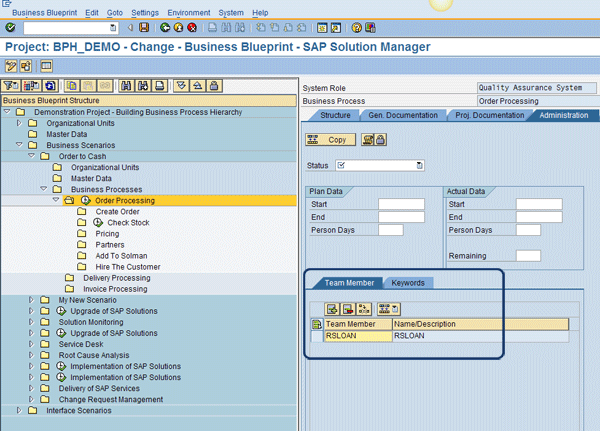
Task: Select the Delivery Processing tree item
Action: click(117, 278)
